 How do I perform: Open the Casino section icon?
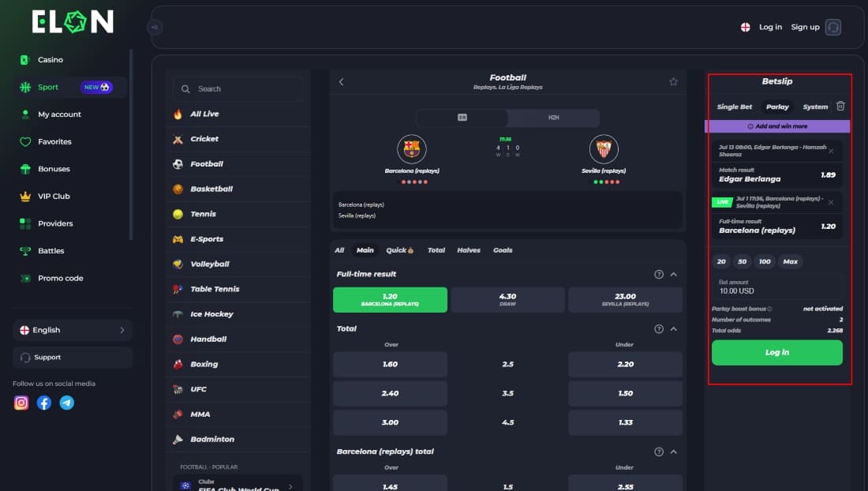[x=24, y=60]
